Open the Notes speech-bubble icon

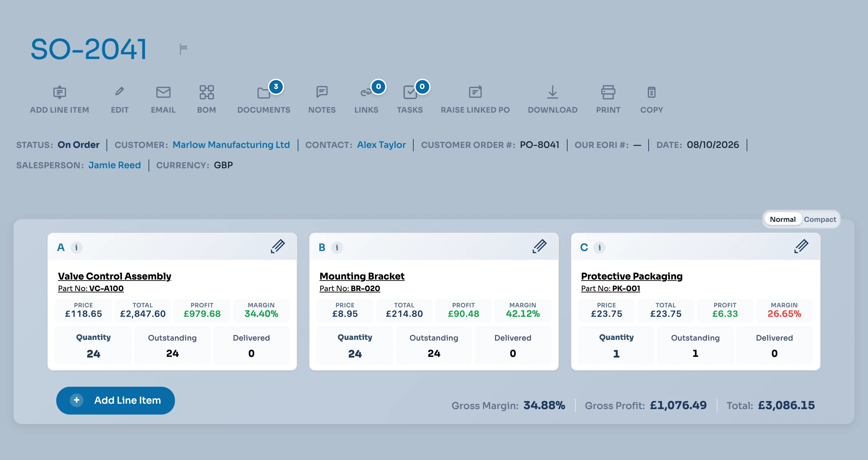[322, 92]
